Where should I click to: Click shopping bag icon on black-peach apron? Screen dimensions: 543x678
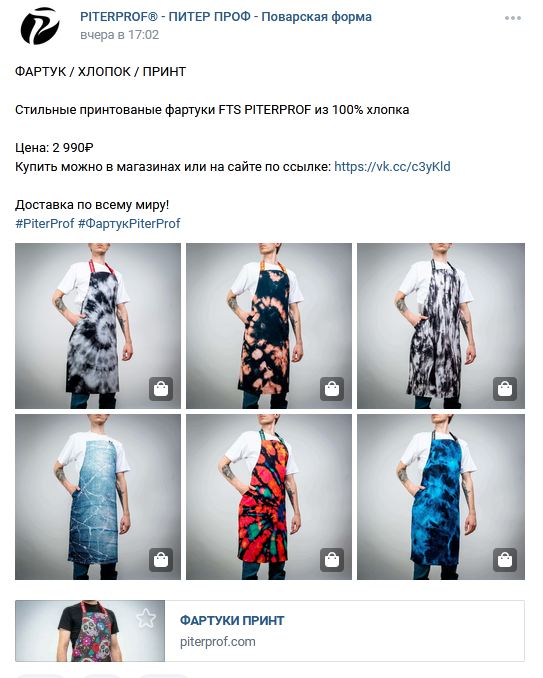coord(332,388)
